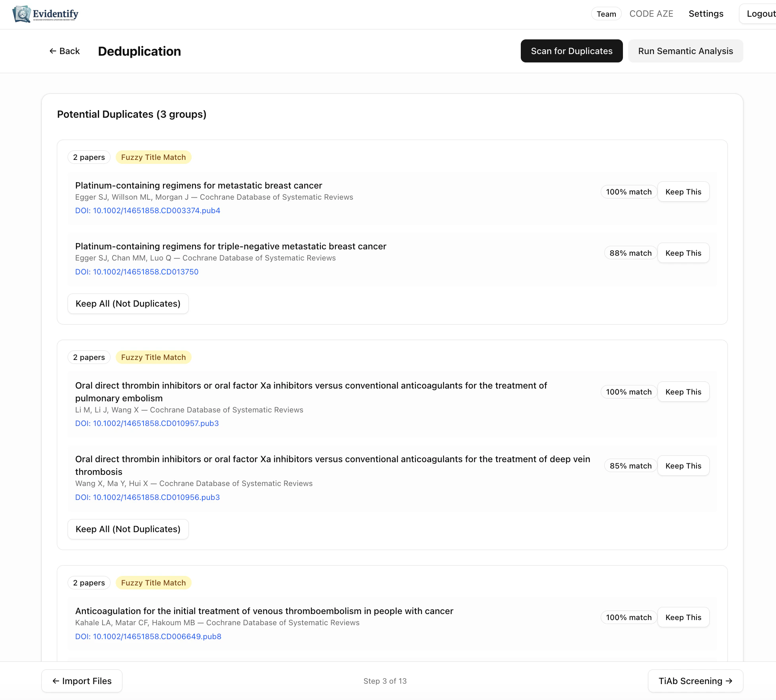This screenshot has width=776, height=700.
Task: Click the 2 papers badge in second group
Action: (x=89, y=357)
